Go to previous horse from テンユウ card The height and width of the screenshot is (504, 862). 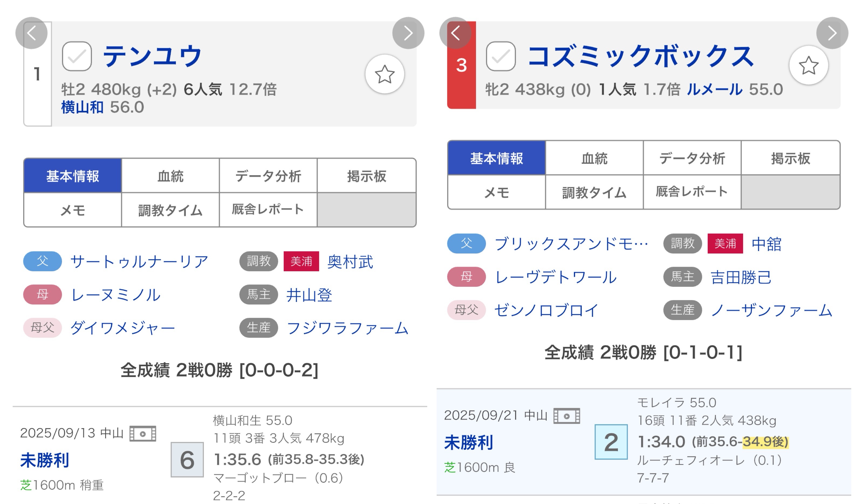point(32,33)
